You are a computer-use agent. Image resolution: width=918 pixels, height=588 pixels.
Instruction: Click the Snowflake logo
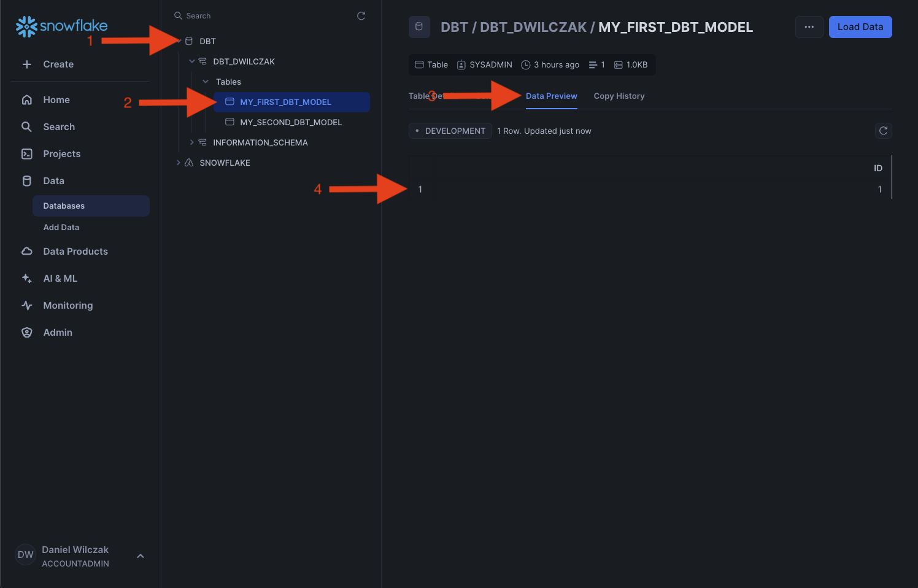pyautogui.click(x=61, y=26)
